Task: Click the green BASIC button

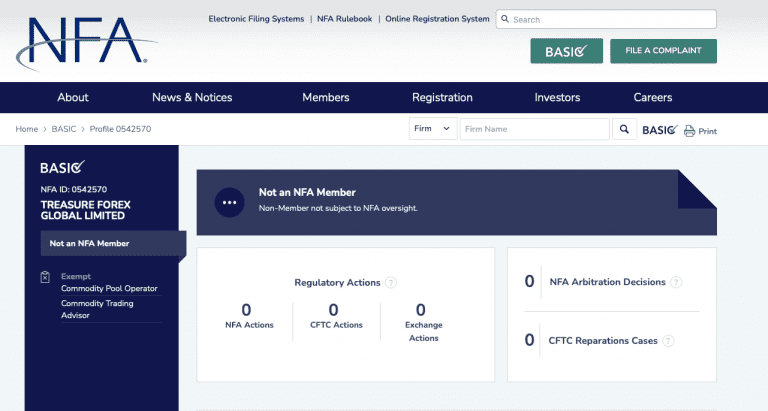Action: click(567, 51)
